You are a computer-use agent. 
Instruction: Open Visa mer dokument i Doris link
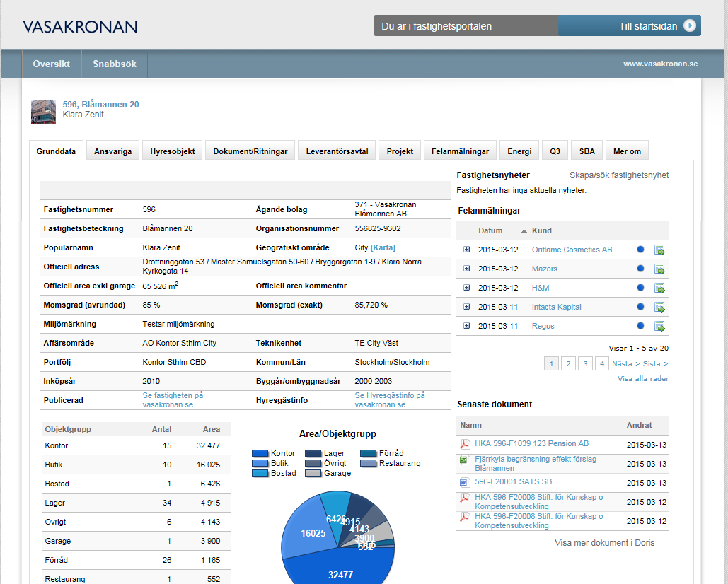[x=604, y=543]
